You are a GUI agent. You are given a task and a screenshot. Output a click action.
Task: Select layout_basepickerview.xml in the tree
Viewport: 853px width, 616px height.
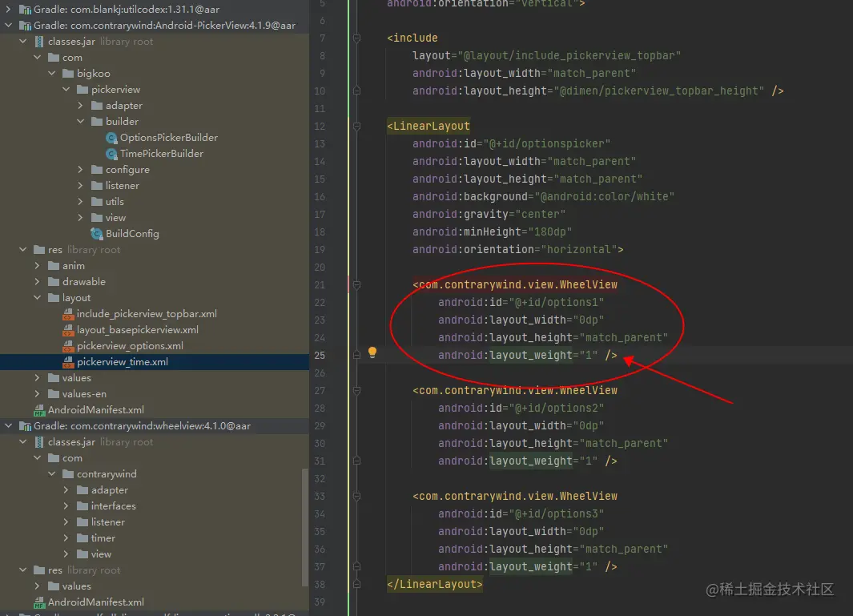pos(138,330)
